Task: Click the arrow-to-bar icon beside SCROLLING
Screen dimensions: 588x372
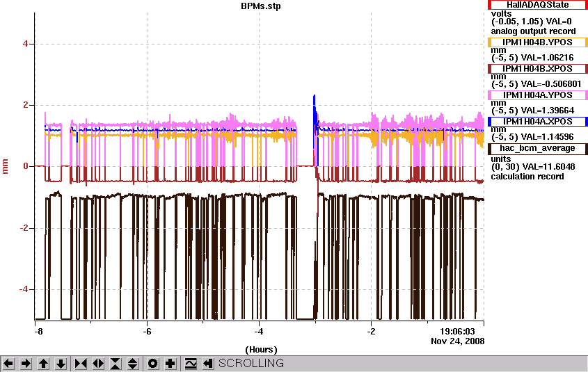Action: (x=208, y=364)
